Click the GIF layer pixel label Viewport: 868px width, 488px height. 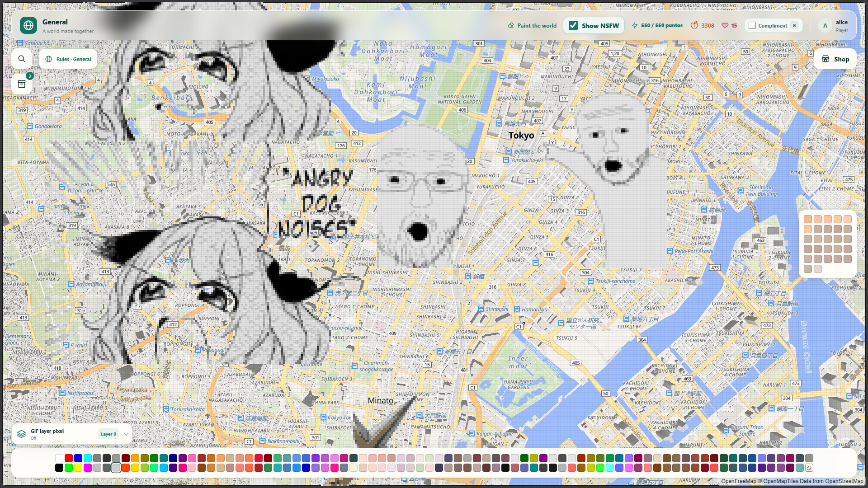[x=47, y=431]
